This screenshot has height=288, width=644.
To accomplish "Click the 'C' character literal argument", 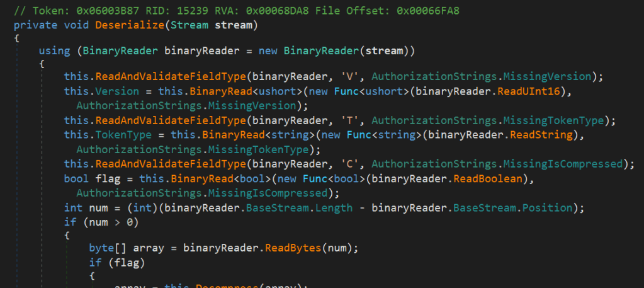I will 350,164.
